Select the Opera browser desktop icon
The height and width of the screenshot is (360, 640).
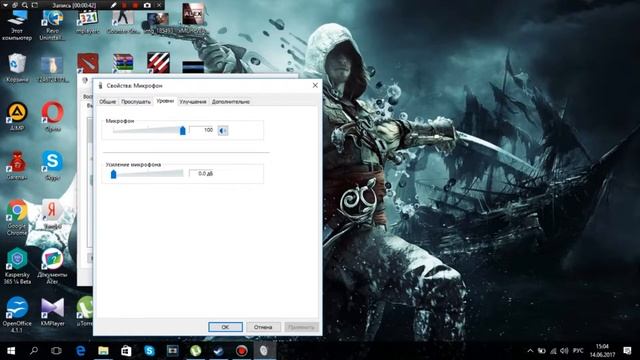click(x=53, y=116)
